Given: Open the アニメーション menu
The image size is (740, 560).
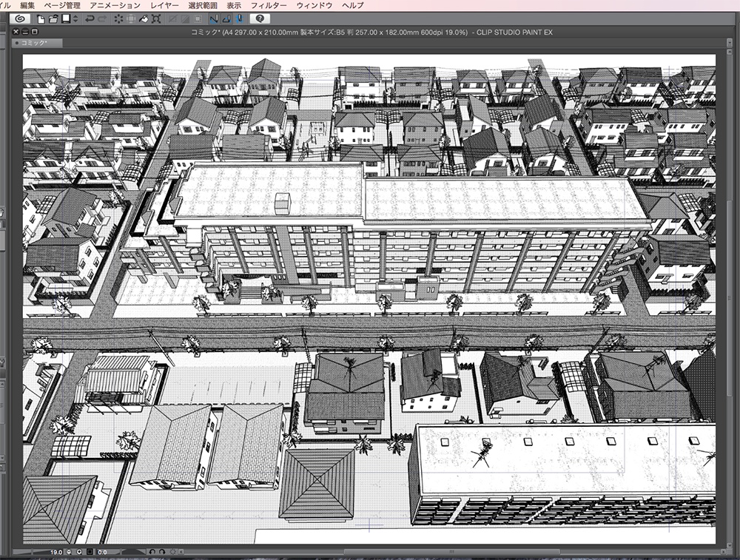Looking at the screenshot, I should [x=115, y=5].
